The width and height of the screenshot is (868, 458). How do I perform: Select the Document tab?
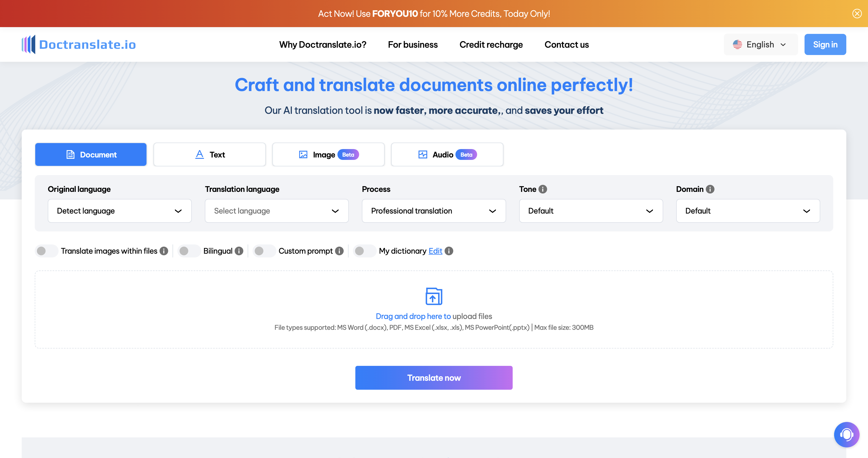coord(91,154)
